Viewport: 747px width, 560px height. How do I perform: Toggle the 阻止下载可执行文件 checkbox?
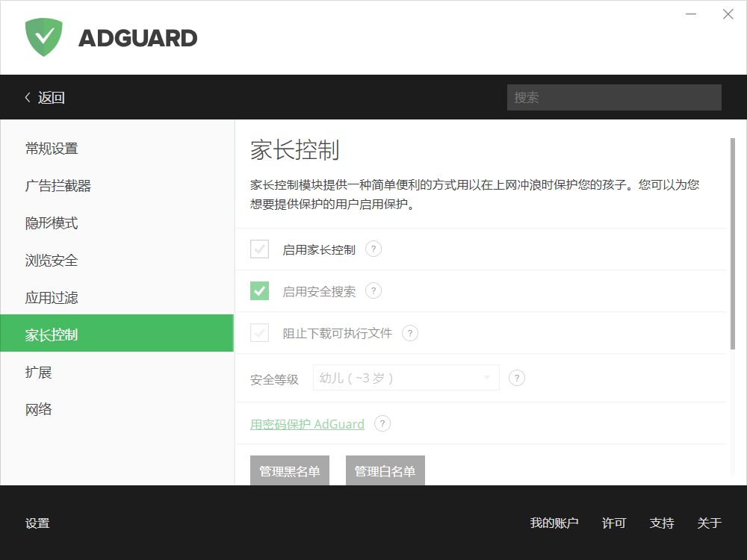click(260, 333)
